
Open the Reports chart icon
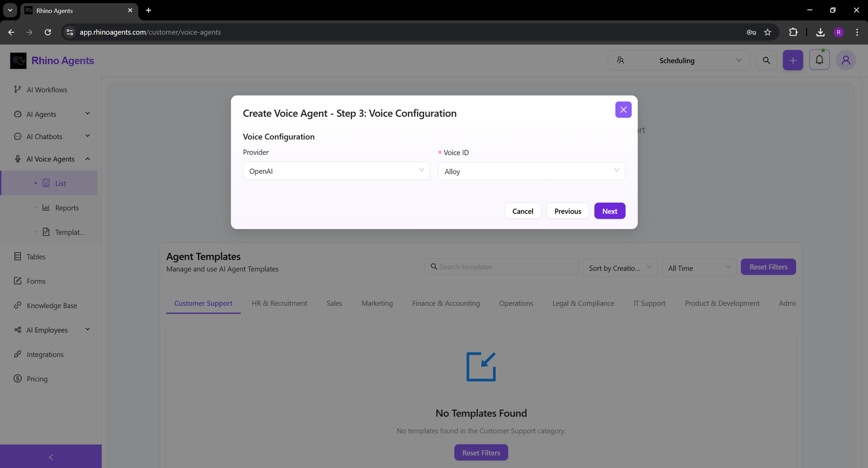pos(46,207)
